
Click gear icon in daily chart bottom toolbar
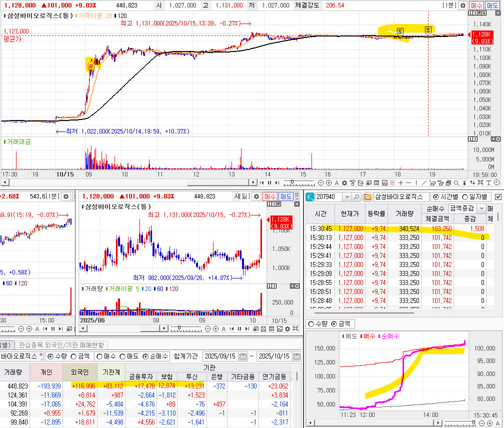(287, 328)
